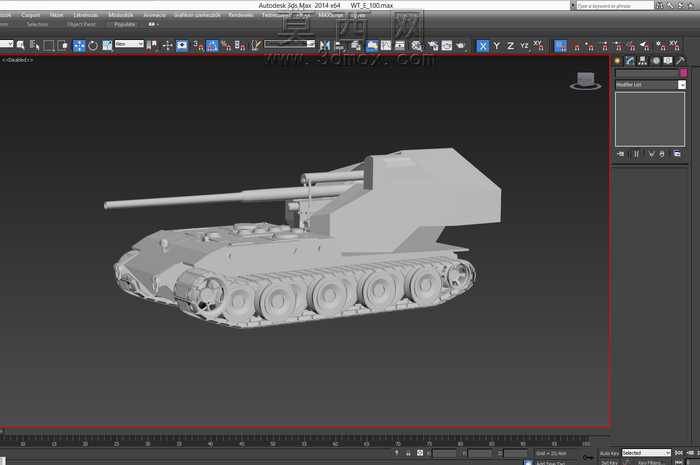Open Render Setup icon
The image size is (700, 465).
[x=433, y=46]
